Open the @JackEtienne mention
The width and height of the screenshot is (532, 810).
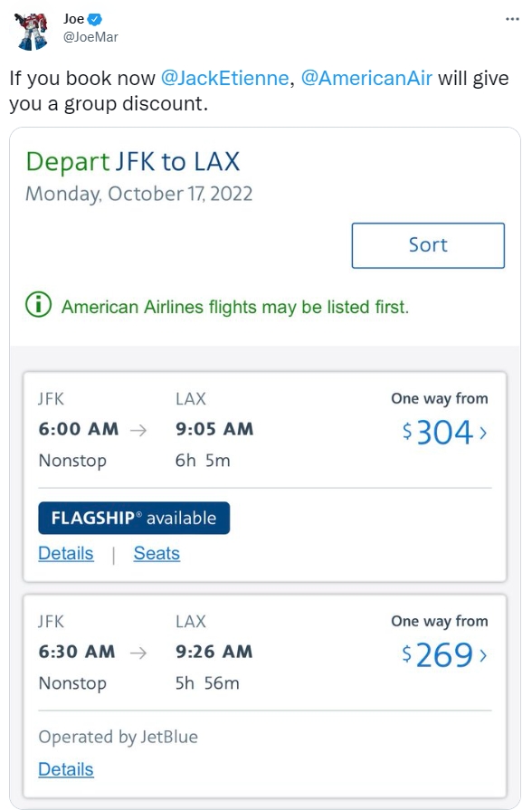224,78
